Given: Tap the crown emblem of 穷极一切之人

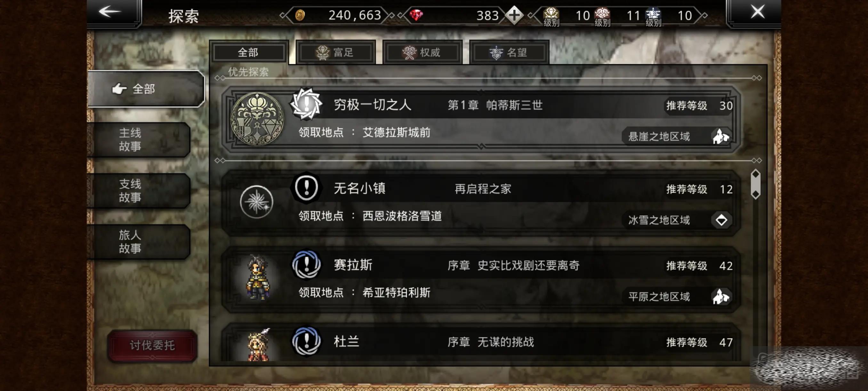Looking at the screenshot, I should [x=257, y=119].
